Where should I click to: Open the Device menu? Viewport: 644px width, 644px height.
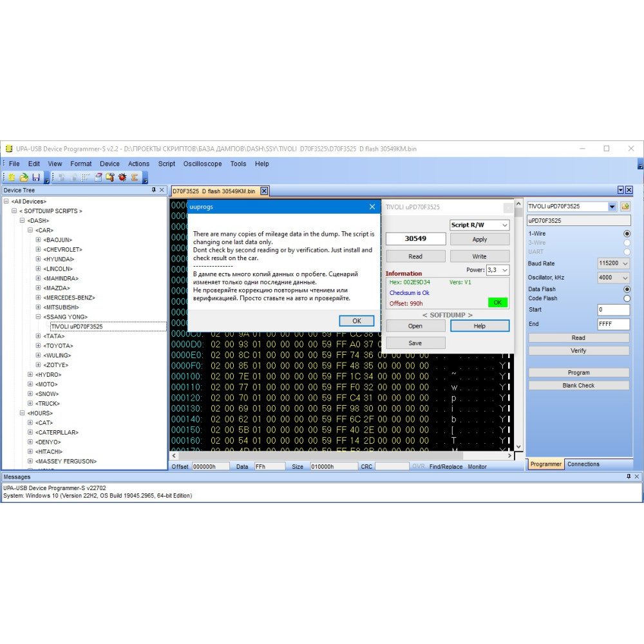pyautogui.click(x=109, y=164)
